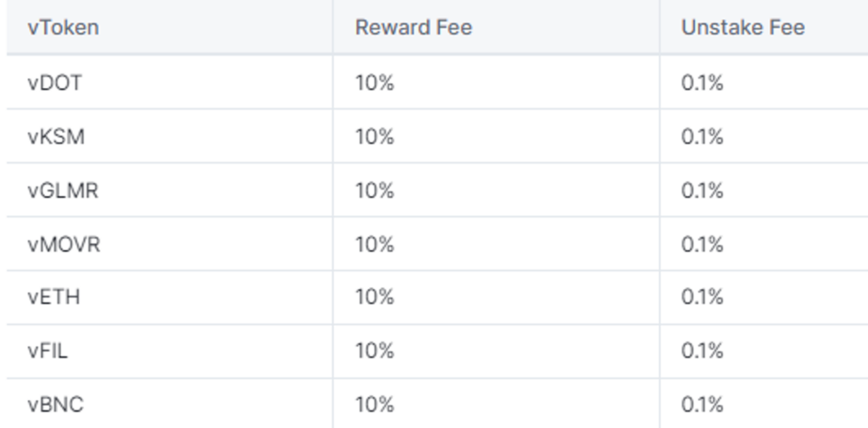The width and height of the screenshot is (868, 428).
Task: Click the vDOT unstake fee 0.1% value
Action: (702, 83)
